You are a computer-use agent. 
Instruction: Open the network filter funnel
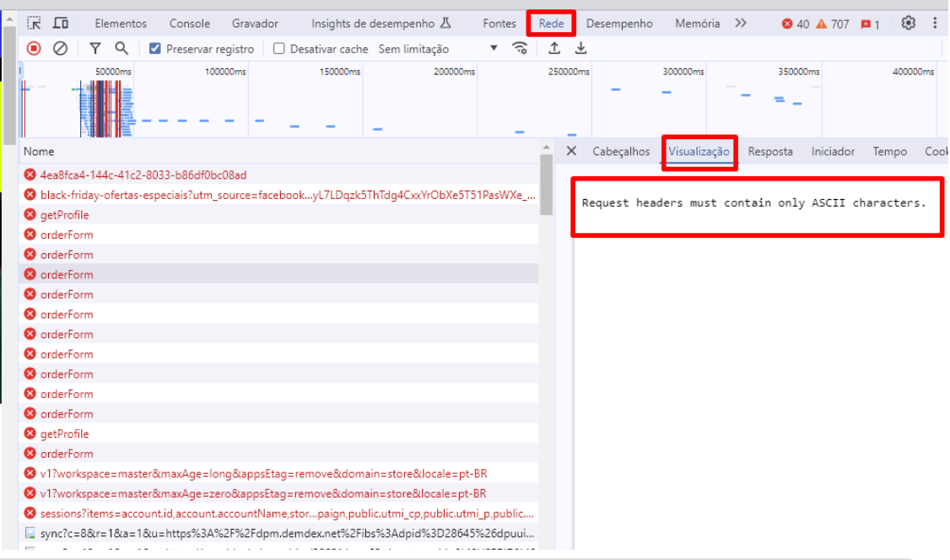click(95, 49)
